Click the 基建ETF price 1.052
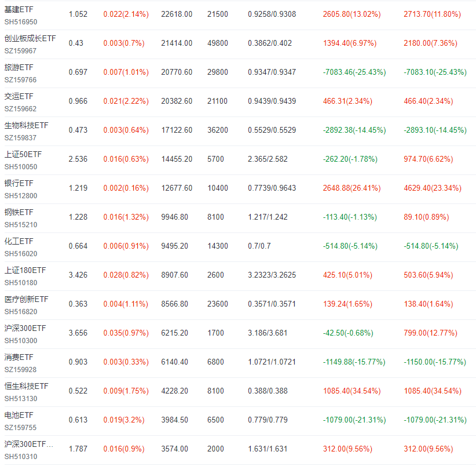This screenshot has width=476, height=466. pyautogui.click(x=78, y=14)
